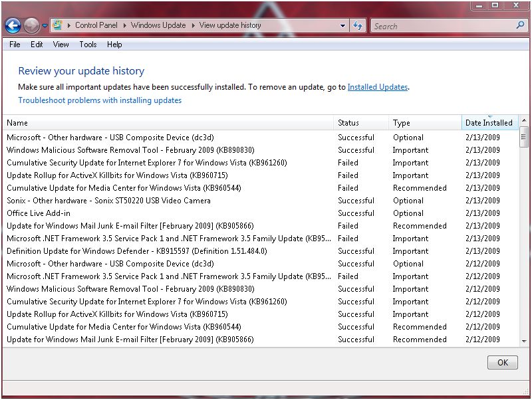Click the Control Panel breadcrumb
This screenshot has height=400, width=532.
tap(96, 25)
